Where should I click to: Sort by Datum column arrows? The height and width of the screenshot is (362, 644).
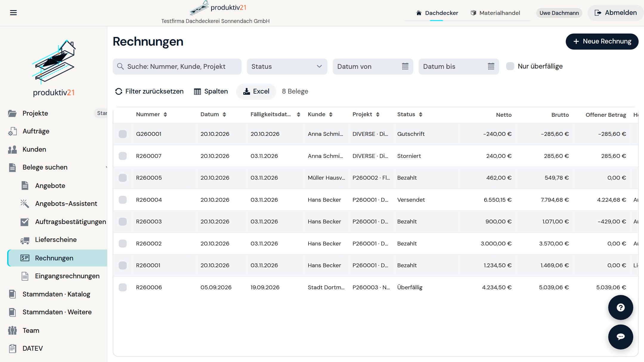tap(224, 114)
